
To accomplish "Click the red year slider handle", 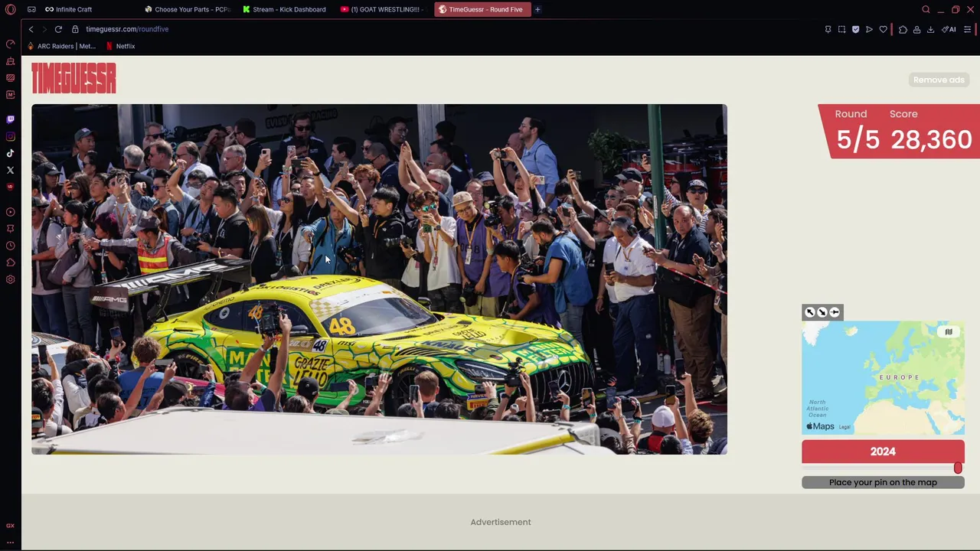I will [x=958, y=468].
